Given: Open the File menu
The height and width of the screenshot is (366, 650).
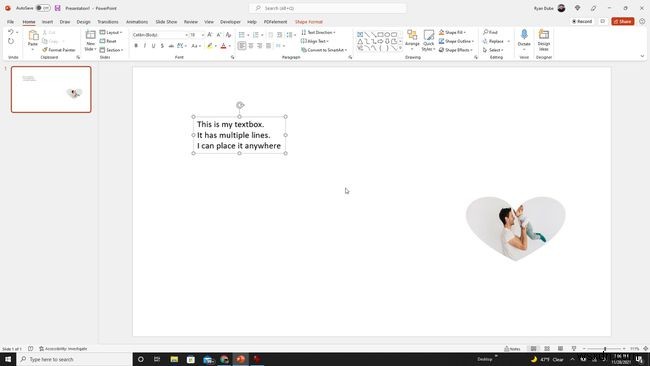Looking at the screenshot, I should 10,22.
